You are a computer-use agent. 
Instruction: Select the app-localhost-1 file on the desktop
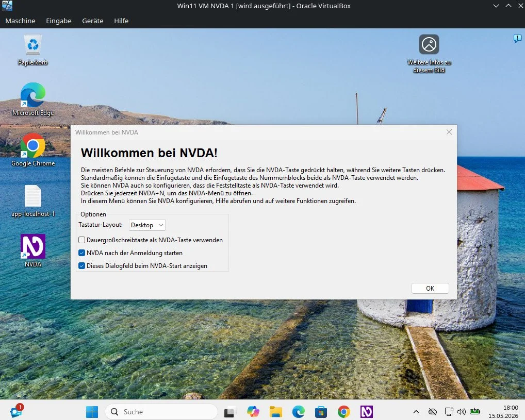click(33, 201)
